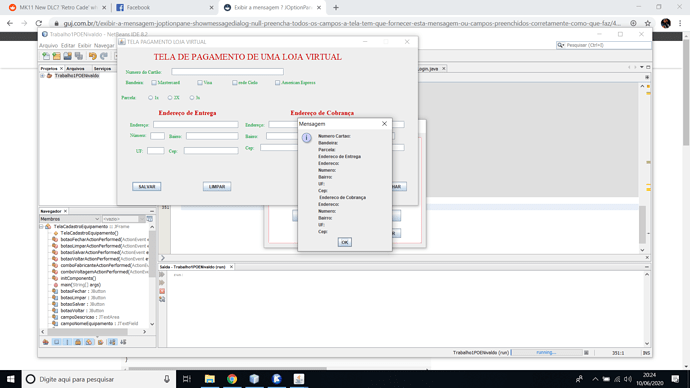Click the SALVAR button

(147, 187)
